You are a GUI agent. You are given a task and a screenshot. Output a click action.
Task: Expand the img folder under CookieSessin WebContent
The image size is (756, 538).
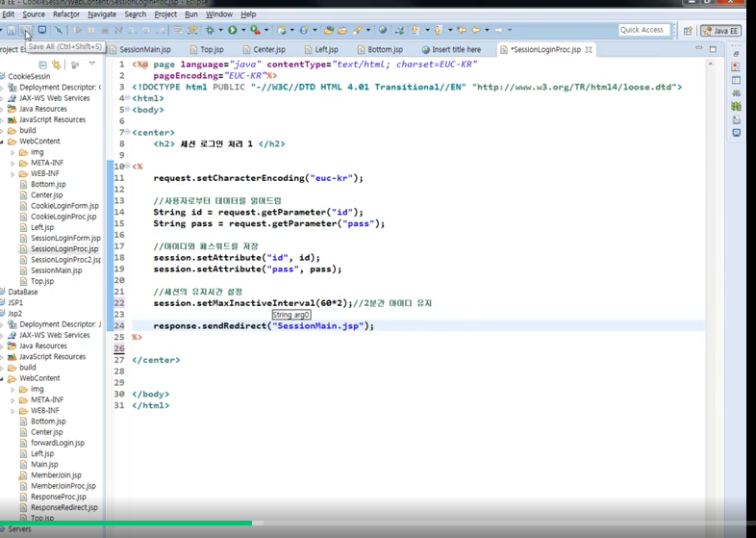point(13,152)
